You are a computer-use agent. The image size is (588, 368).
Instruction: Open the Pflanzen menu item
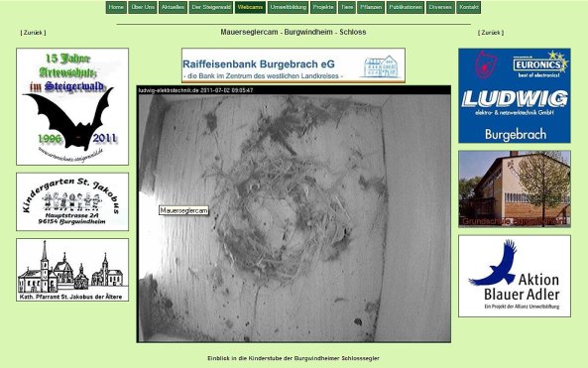pos(371,8)
